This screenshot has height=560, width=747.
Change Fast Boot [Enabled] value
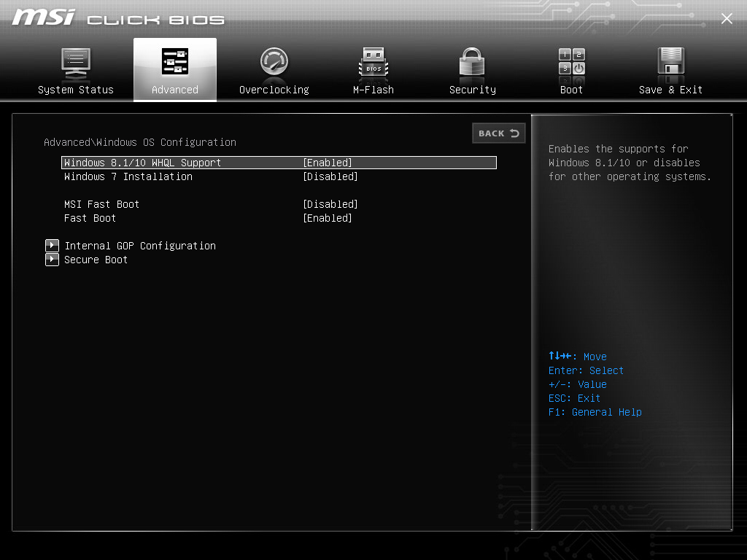328,218
